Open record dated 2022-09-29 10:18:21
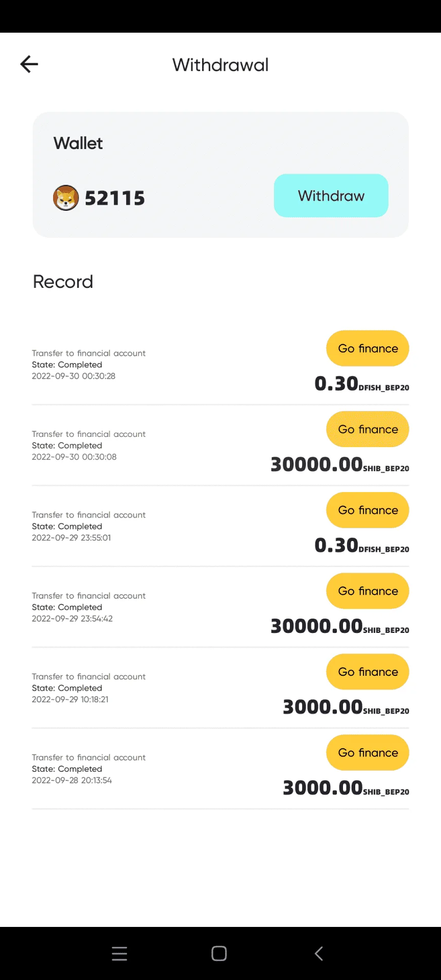The width and height of the screenshot is (441, 980). pos(220,688)
